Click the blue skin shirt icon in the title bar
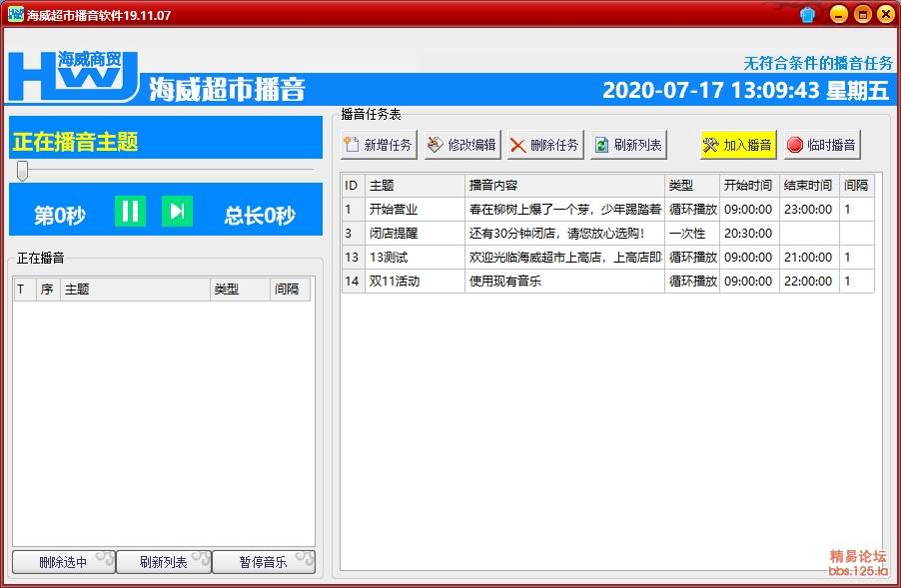The height and width of the screenshot is (588, 901). click(807, 14)
